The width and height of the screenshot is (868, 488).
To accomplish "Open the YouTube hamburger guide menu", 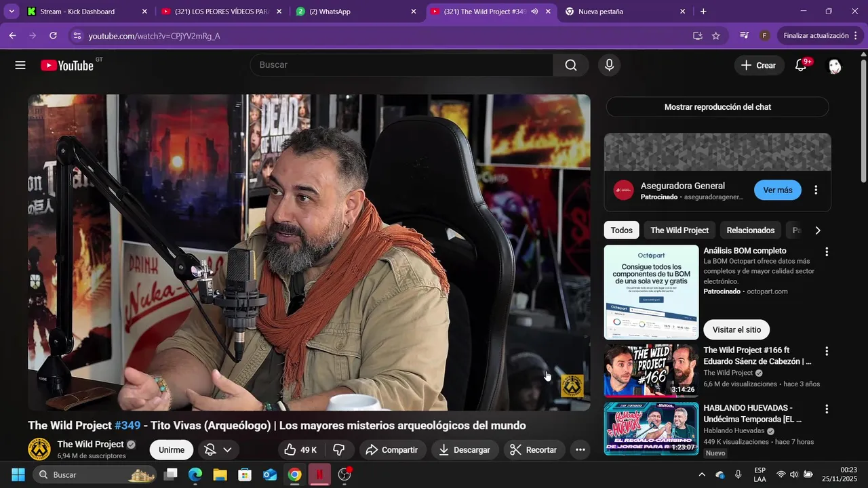I will click(x=20, y=65).
